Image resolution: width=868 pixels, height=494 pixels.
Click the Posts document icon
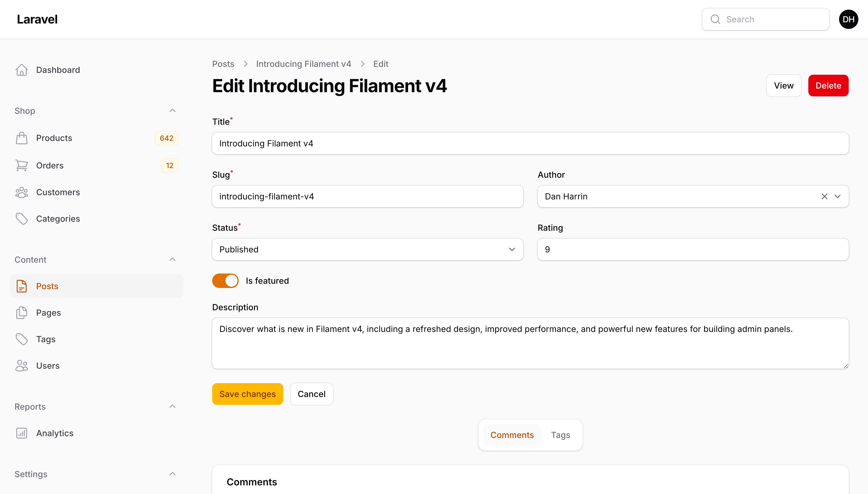pyautogui.click(x=21, y=286)
